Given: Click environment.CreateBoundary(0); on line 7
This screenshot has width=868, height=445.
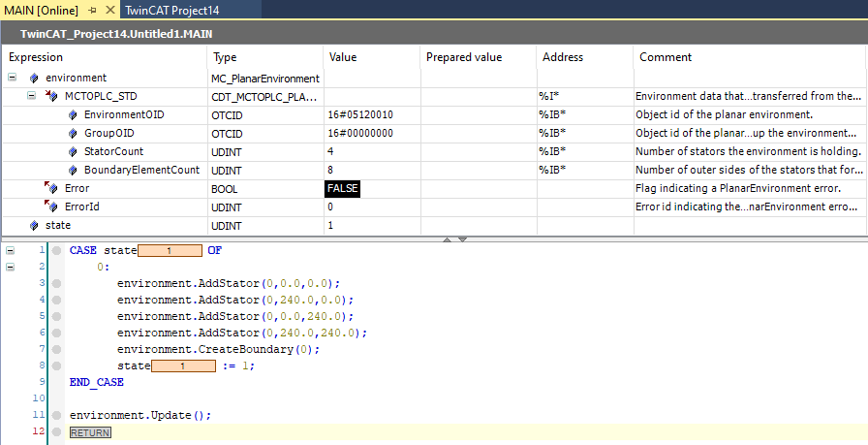Looking at the screenshot, I should (x=219, y=349).
